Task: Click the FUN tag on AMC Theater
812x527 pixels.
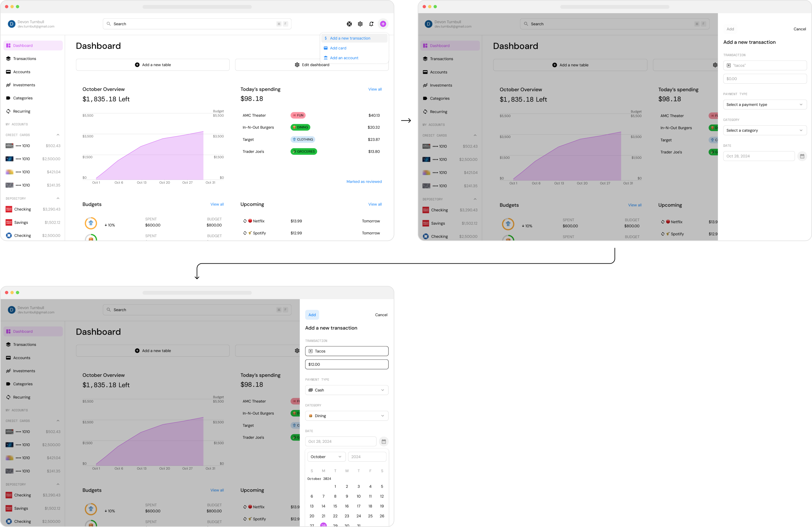Action: [298, 115]
